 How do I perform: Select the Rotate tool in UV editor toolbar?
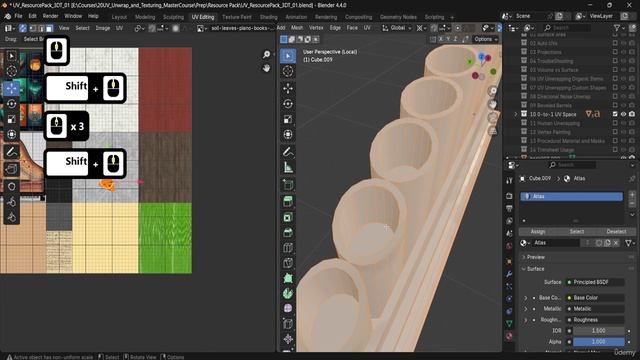(x=11, y=104)
